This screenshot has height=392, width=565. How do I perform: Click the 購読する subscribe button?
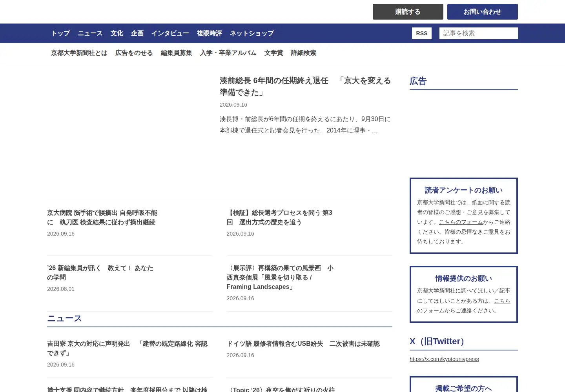coord(408,12)
